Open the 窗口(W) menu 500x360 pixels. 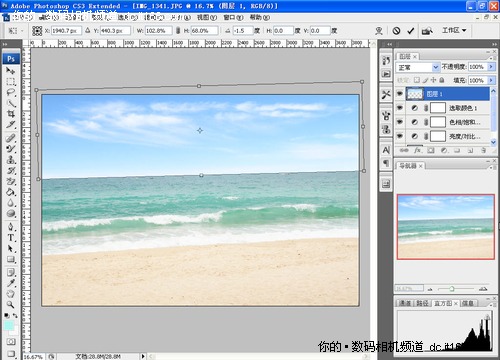(x=233, y=17)
